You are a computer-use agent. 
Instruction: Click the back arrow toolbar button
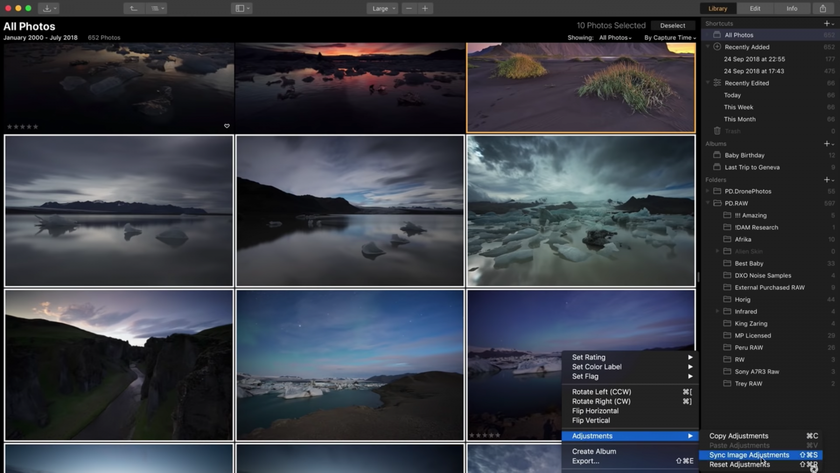133,8
